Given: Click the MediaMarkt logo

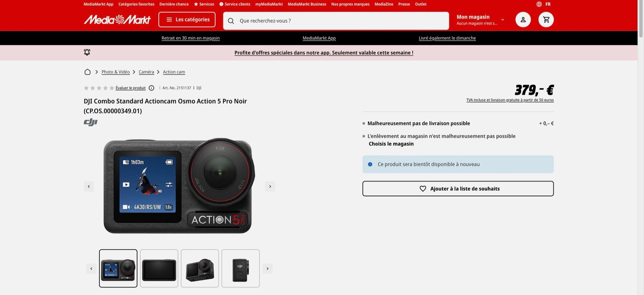Looking at the screenshot, I should pyautogui.click(x=117, y=20).
